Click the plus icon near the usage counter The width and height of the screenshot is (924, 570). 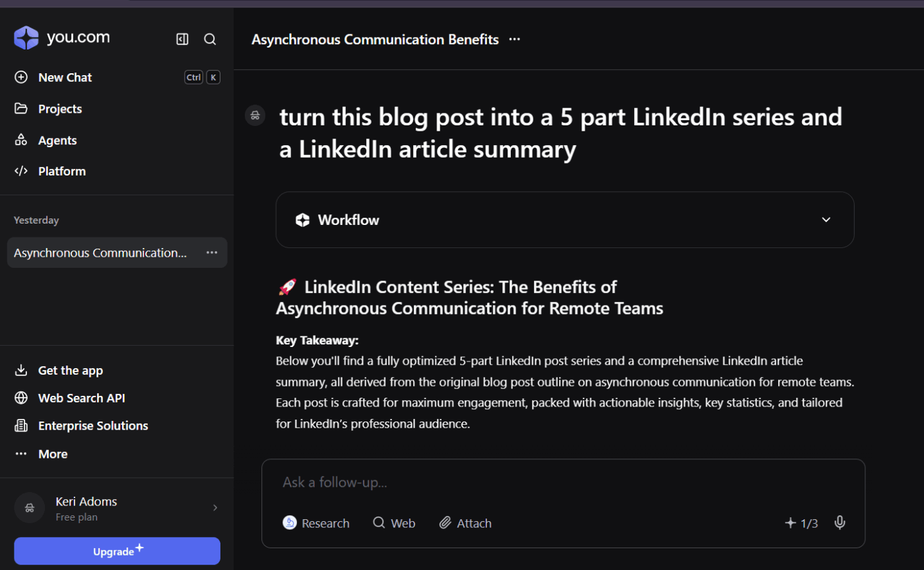[790, 522]
